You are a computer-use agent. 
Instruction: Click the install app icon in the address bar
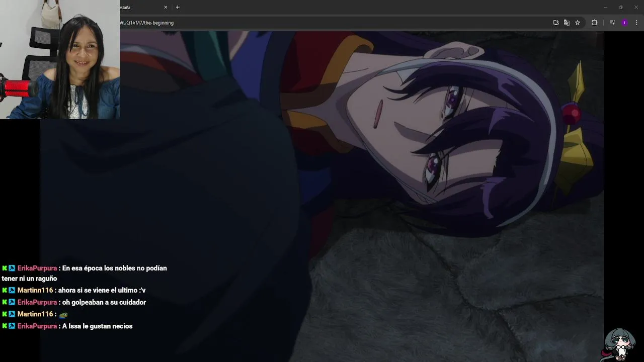556,23
